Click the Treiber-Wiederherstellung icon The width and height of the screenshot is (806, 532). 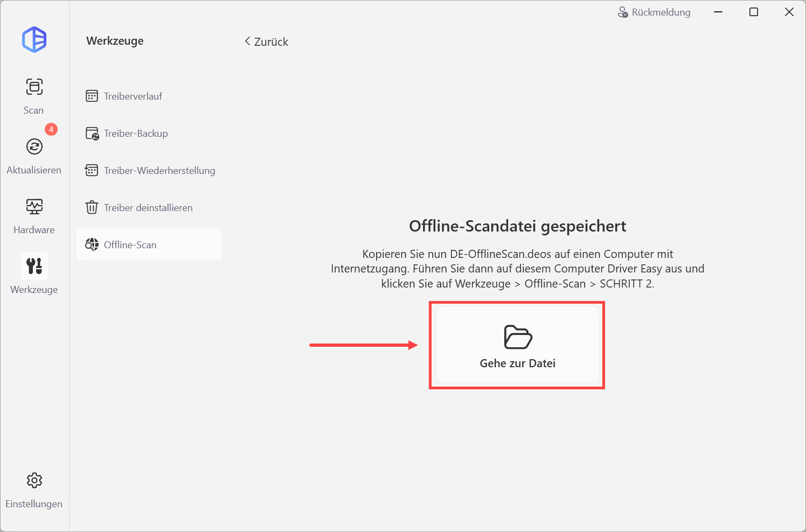click(92, 171)
